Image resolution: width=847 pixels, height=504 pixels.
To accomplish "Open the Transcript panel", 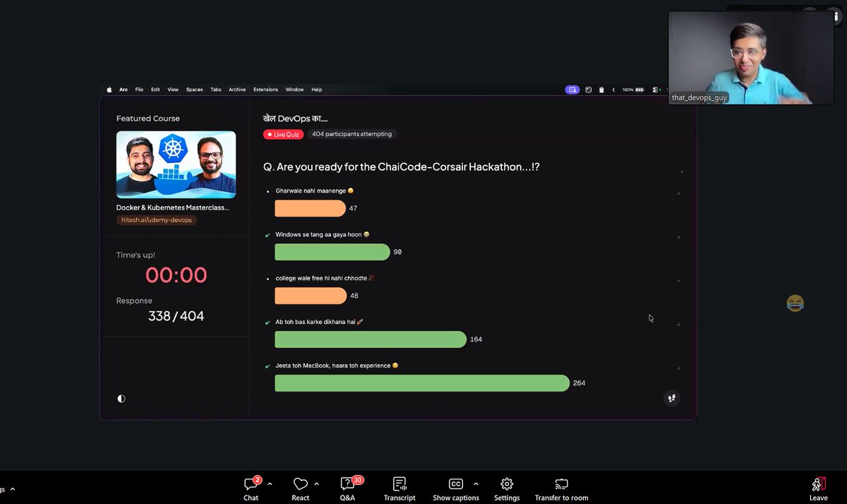I will 400,488.
